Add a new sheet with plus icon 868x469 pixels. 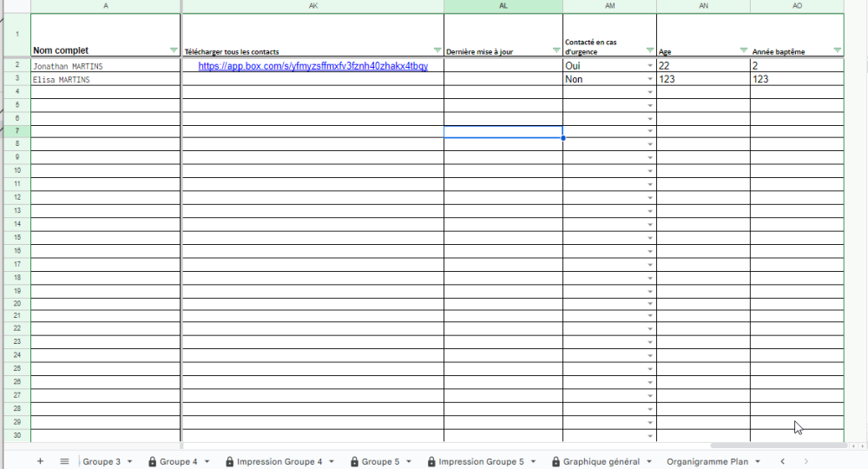click(x=40, y=461)
